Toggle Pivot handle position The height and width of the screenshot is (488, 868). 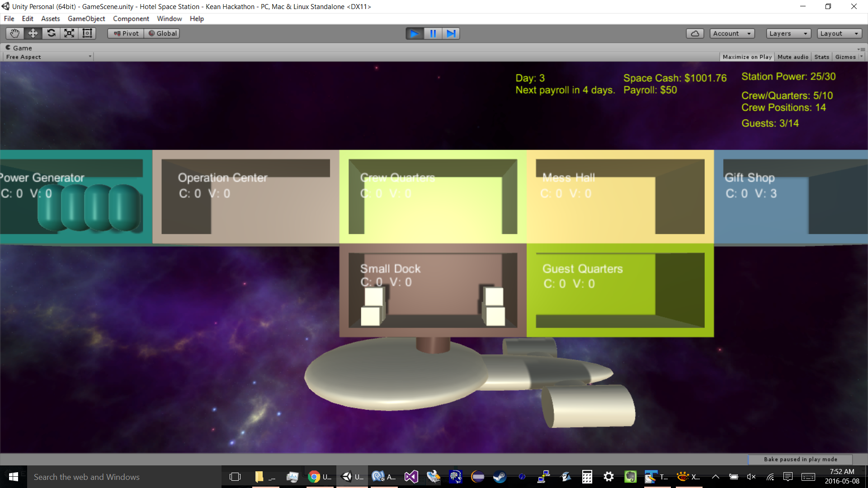click(x=126, y=33)
